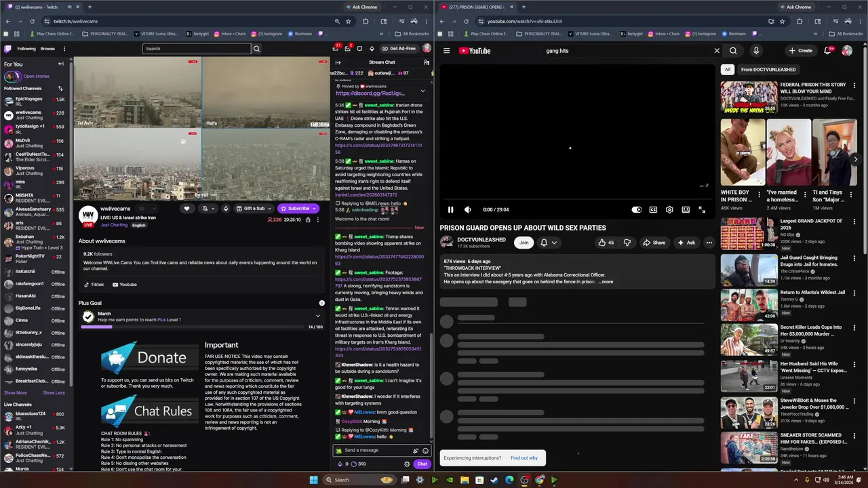Expand video description with ...more
868x488 pixels.
click(606, 281)
